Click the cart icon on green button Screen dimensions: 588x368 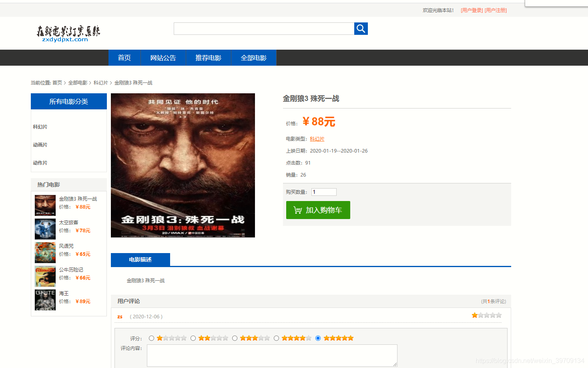tap(298, 210)
